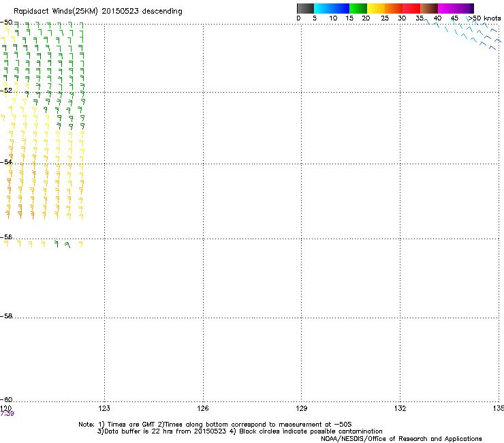The width and height of the screenshot is (504, 443).
Task: Click the 126 longitude axis label
Action: [x=203, y=408]
